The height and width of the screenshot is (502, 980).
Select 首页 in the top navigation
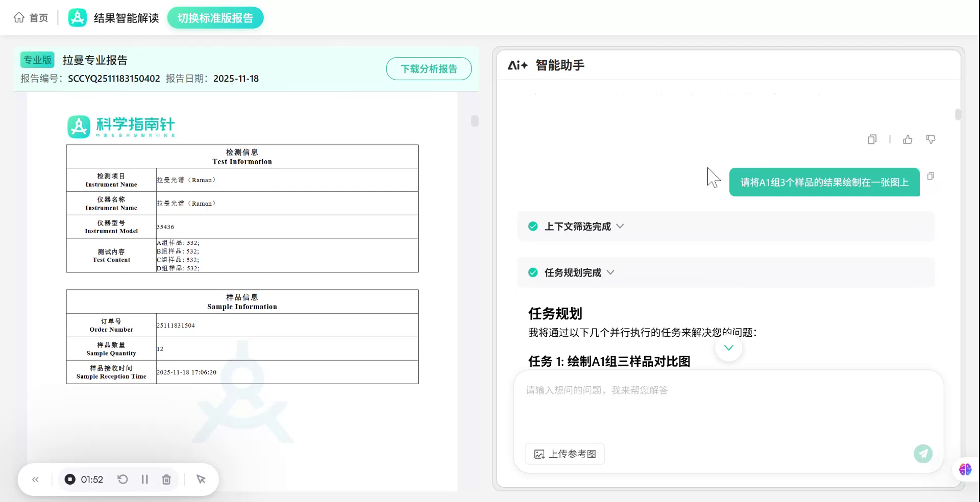click(x=38, y=17)
